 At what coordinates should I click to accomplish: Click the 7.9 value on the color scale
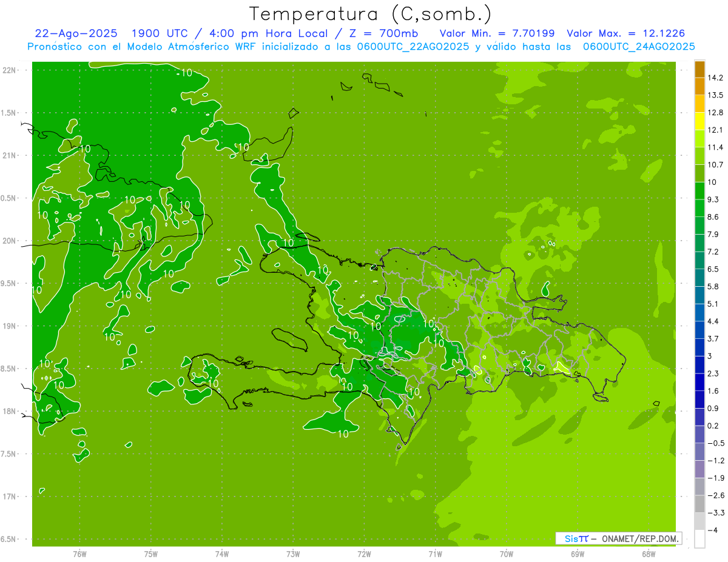click(x=713, y=234)
